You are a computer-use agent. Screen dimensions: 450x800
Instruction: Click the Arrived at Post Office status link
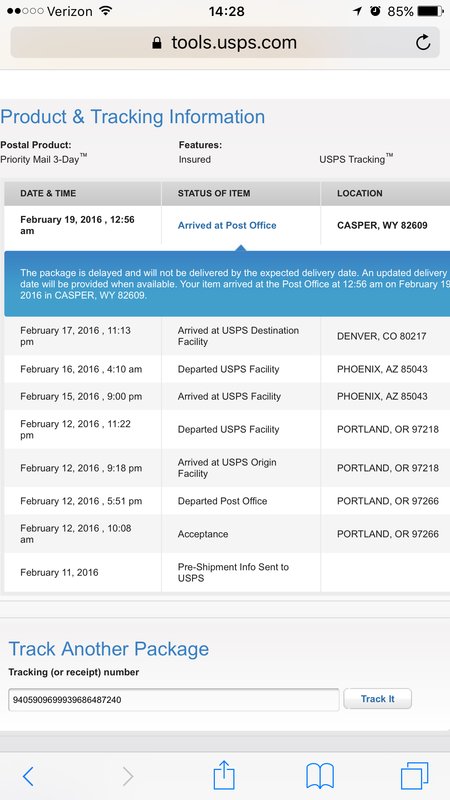point(227,226)
